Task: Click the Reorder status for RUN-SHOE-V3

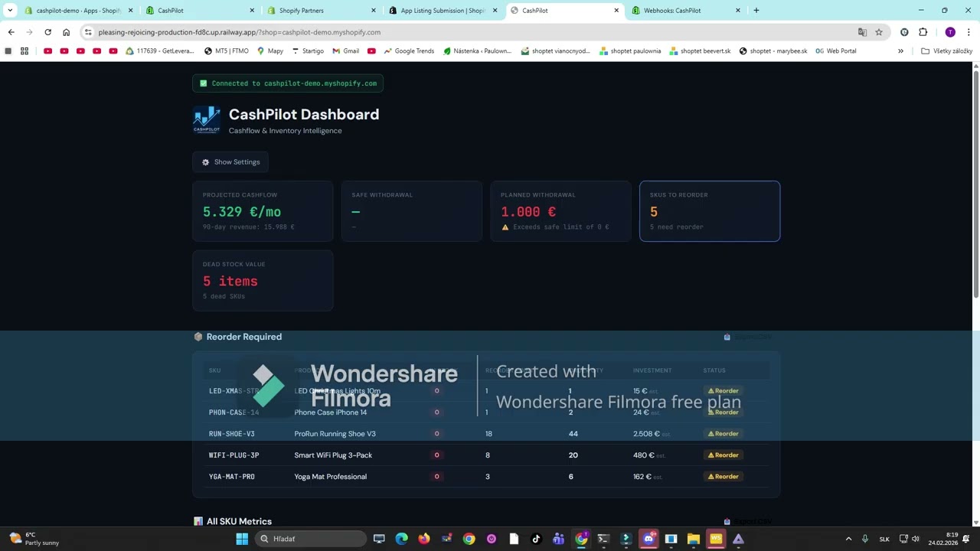Action: tap(724, 434)
